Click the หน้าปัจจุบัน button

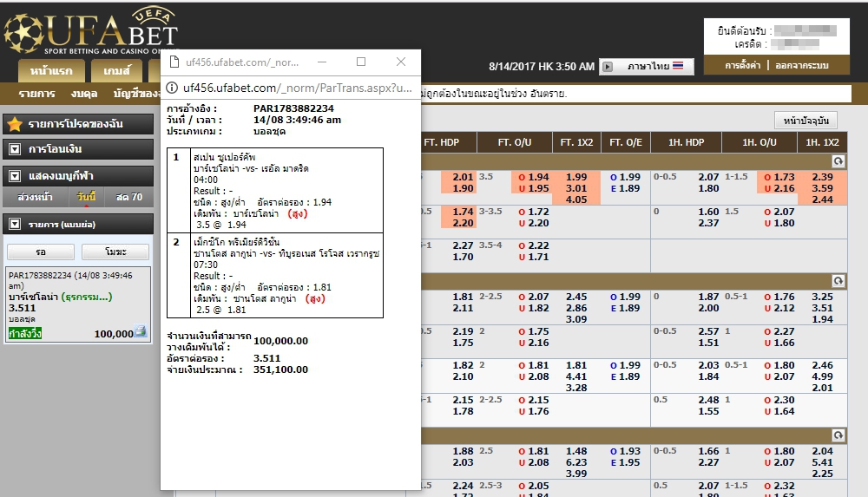point(806,120)
